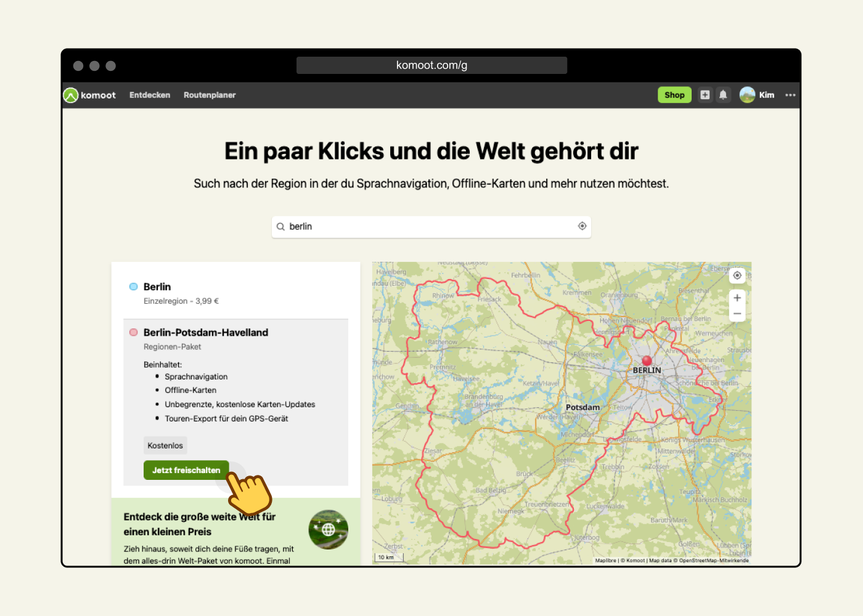Open the three-dot more menu in header
Viewport: 863px width, 616px height.
[x=790, y=95]
